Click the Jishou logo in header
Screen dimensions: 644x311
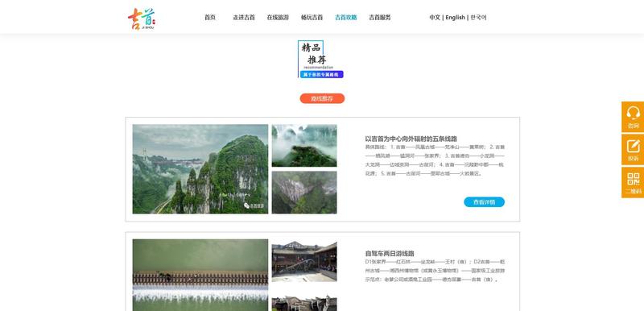pos(142,19)
